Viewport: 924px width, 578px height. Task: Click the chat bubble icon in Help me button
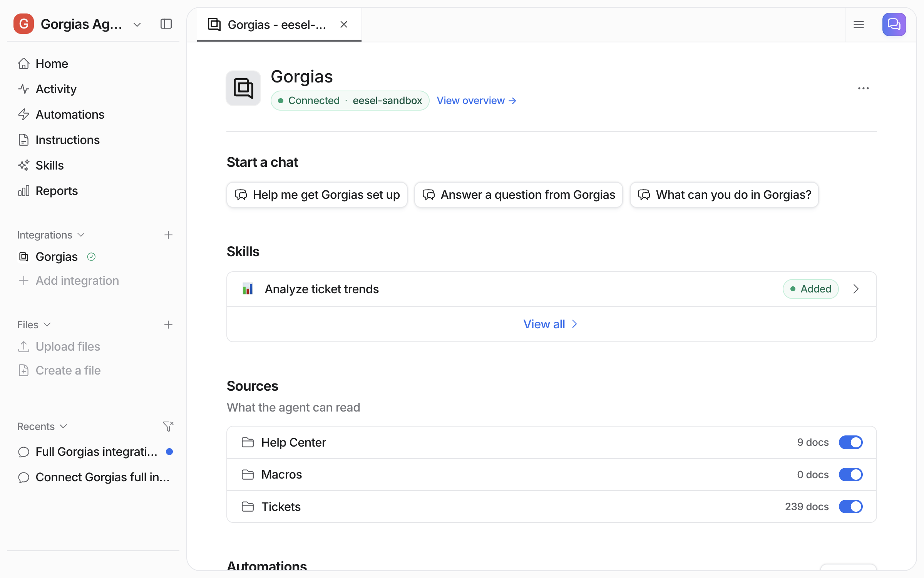click(241, 195)
